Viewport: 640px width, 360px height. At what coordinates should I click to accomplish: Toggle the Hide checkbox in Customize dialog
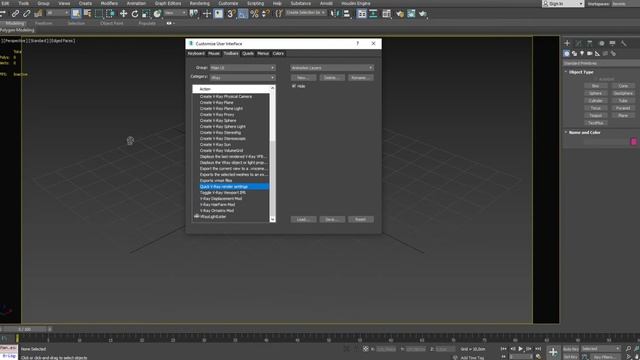(294, 86)
